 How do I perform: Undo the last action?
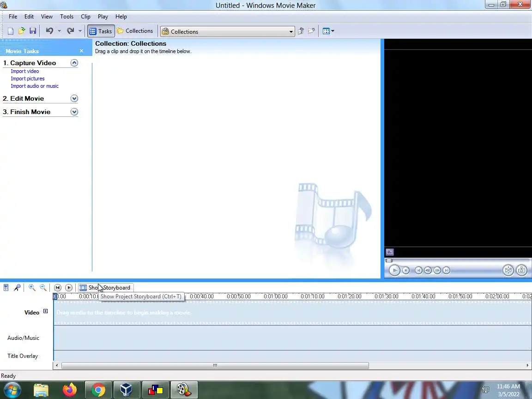point(49,31)
